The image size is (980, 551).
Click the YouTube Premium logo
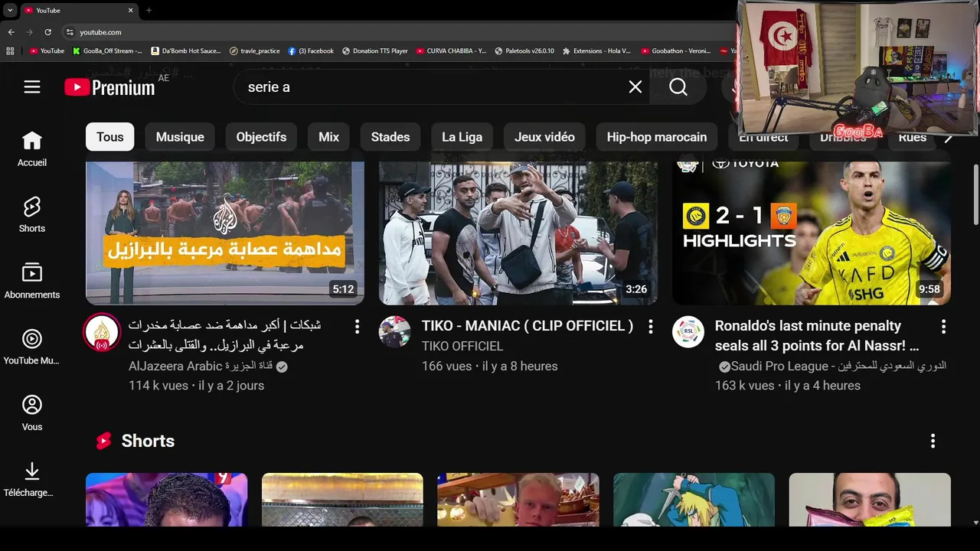[109, 87]
